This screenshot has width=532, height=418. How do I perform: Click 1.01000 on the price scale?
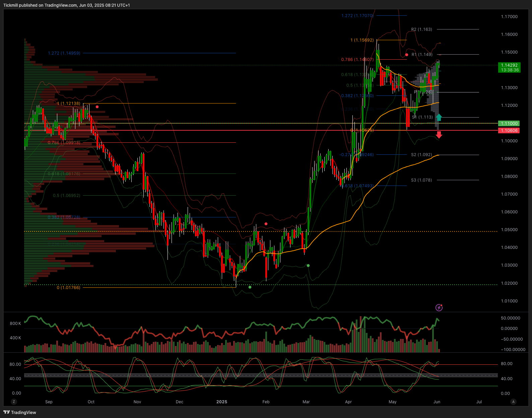[509, 301]
